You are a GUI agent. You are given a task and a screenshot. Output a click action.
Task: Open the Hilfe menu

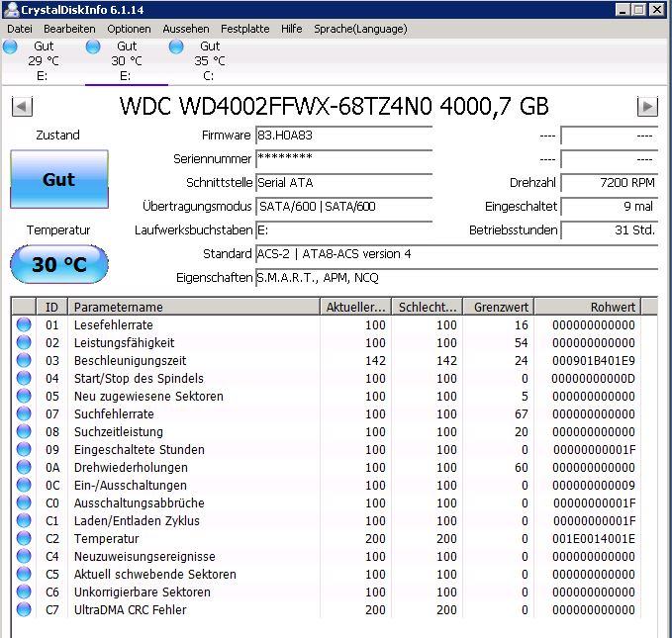coord(291,29)
